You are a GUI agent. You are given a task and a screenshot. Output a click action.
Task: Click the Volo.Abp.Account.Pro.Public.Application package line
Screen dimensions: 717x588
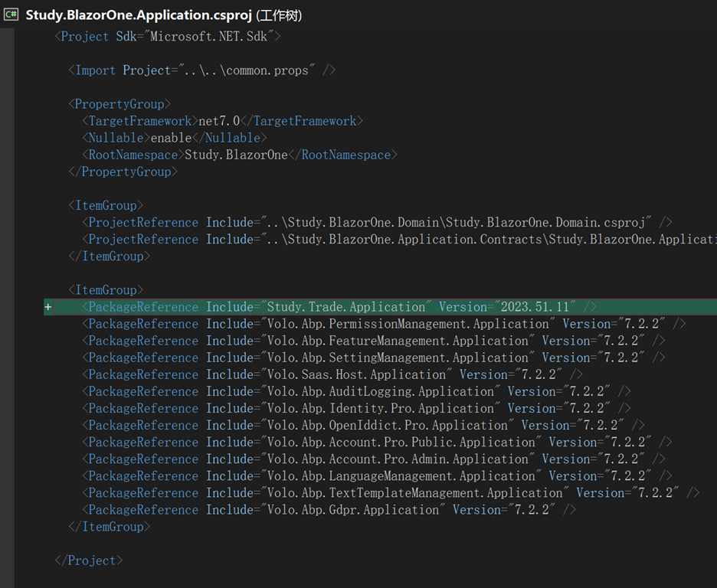coord(377,443)
